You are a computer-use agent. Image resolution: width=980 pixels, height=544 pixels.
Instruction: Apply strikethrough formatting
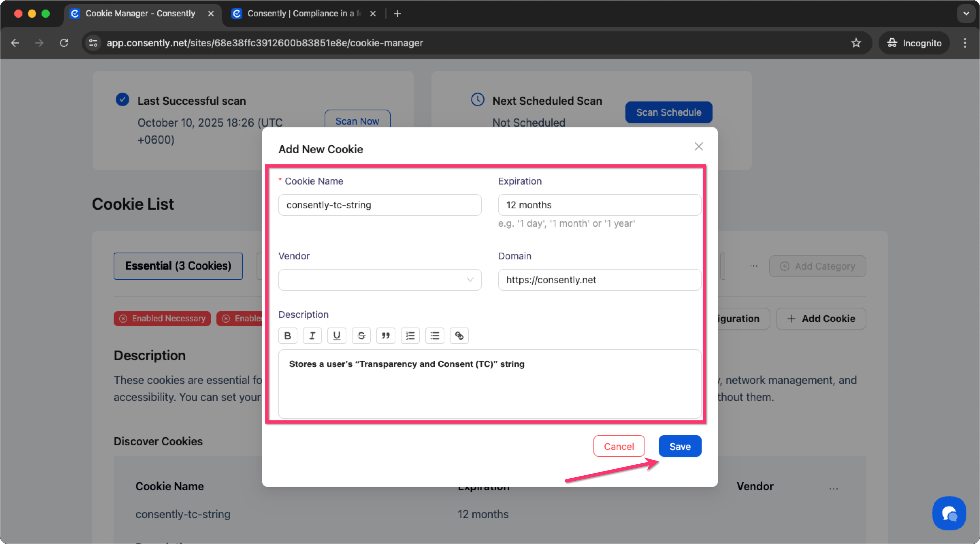click(361, 336)
